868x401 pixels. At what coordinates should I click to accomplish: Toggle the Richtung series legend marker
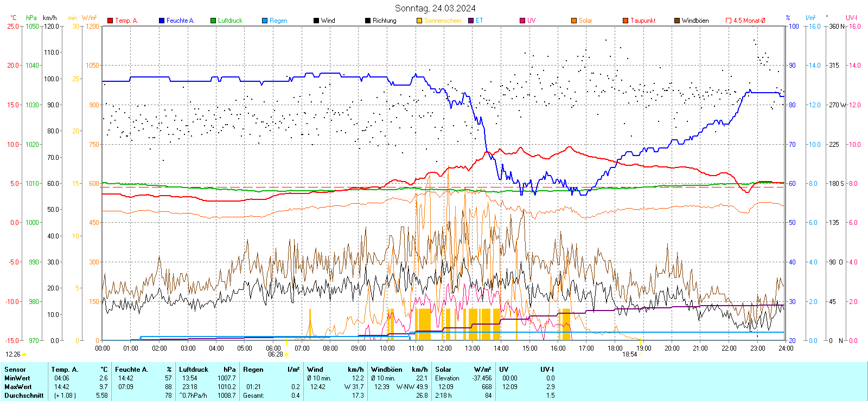[368, 21]
